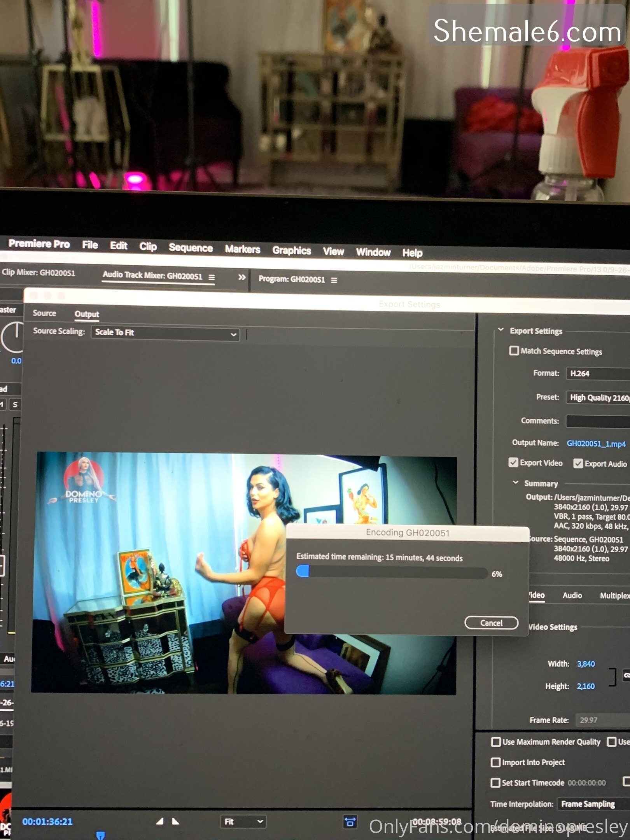
Task: Click the blue aspect ratio correction icon
Action: pyautogui.click(x=350, y=822)
